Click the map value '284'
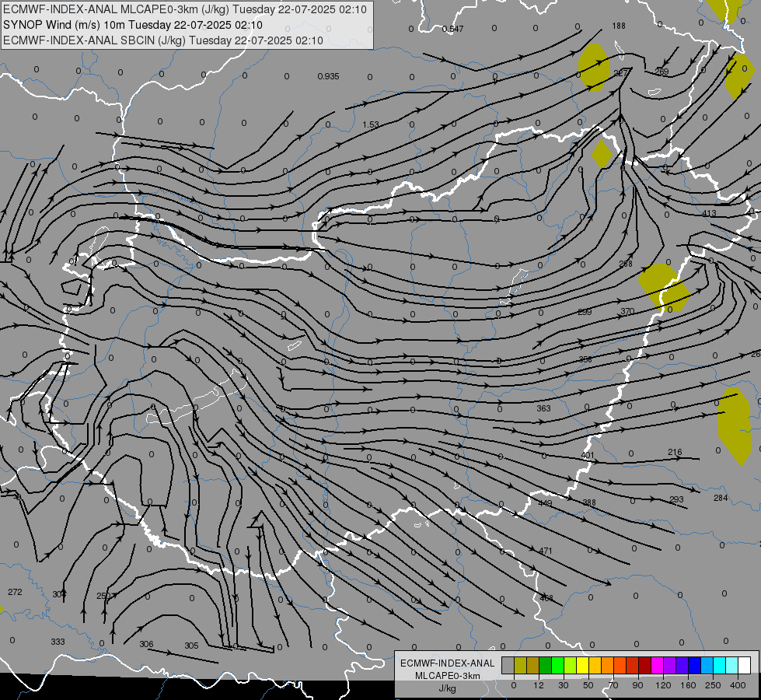The width and height of the screenshot is (761, 700). click(721, 498)
